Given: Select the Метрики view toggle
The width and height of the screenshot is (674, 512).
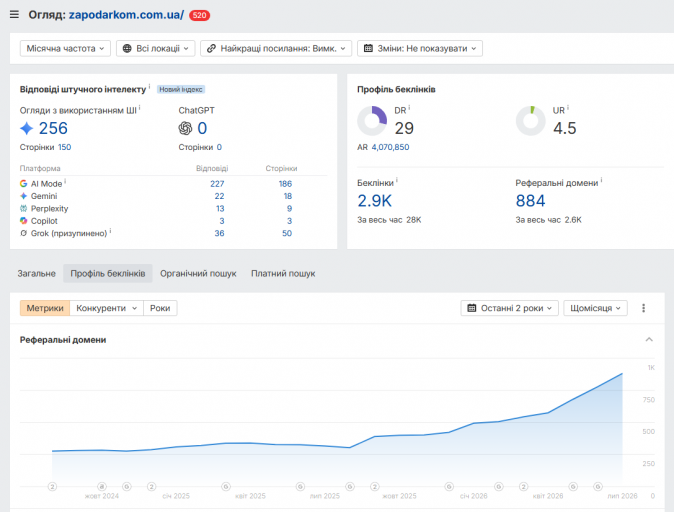Looking at the screenshot, I should [45, 308].
